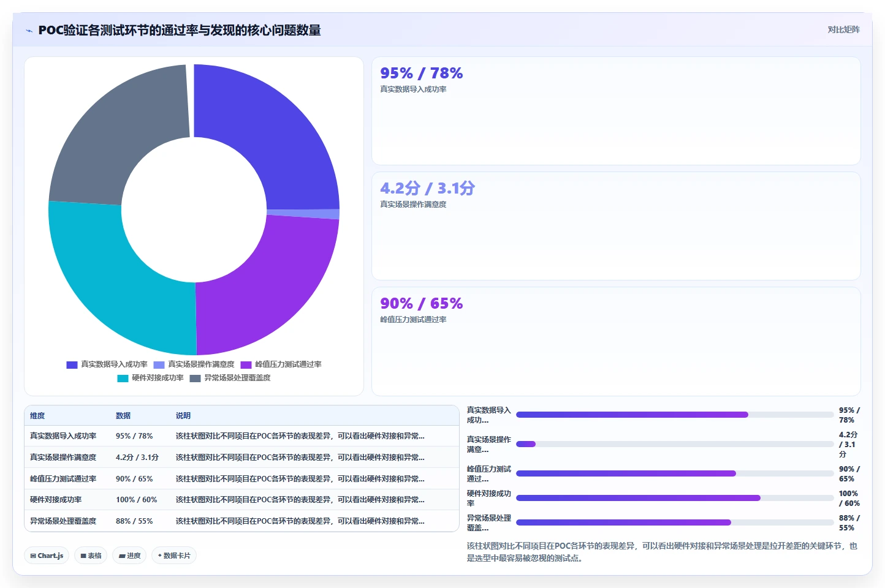Viewport: 885px width, 588px height.
Task: Open the 4.2分 / 3.1分 data card
Action: (x=616, y=226)
